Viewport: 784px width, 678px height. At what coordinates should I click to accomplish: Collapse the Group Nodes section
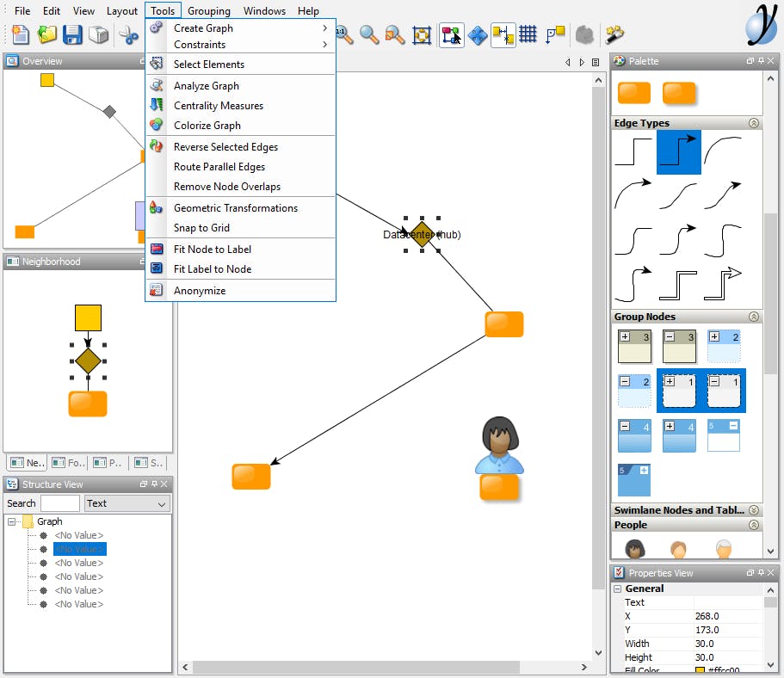click(x=756, y=316)
